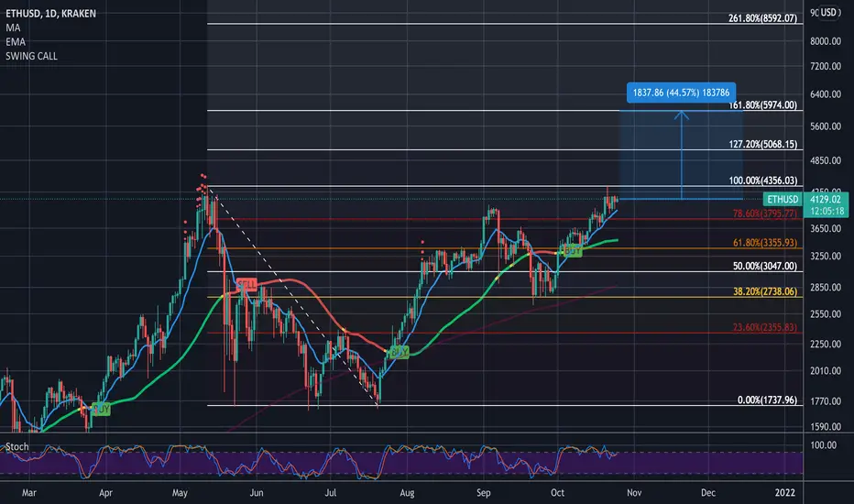The width and height of the screenshot is (854, 504).
Task: Click the BUY signal marker in October
Action: point(572,251)
